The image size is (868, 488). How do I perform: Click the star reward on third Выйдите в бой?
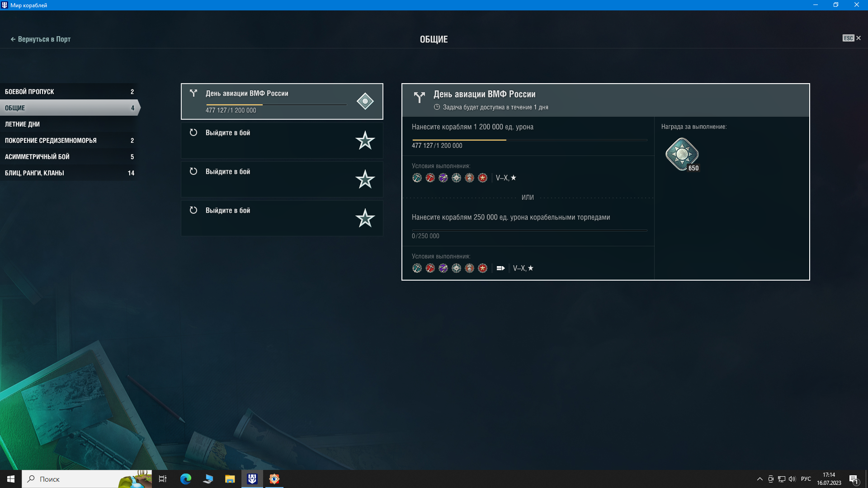tap(365, 218)
